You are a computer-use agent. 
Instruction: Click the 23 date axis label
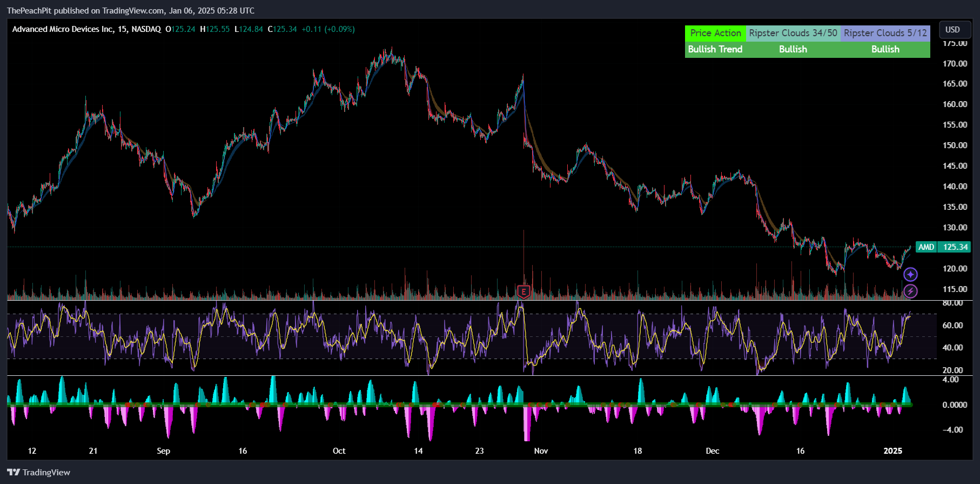click(479, 451)
